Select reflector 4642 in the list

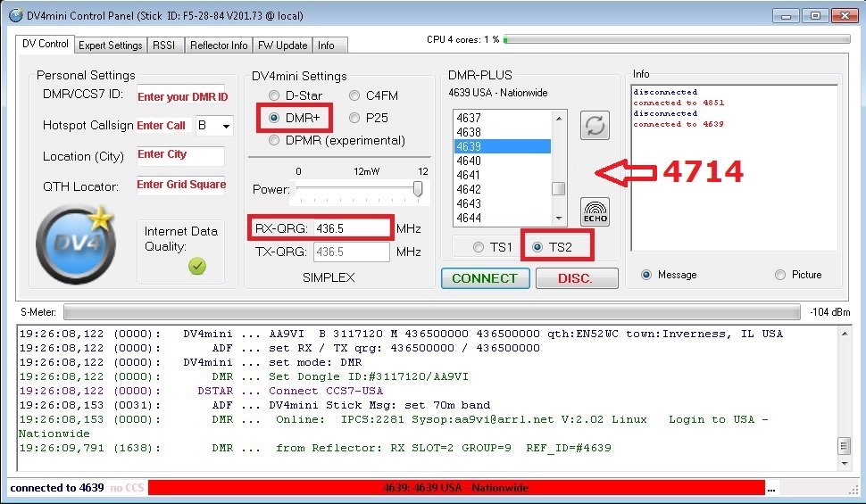click(502, 189)
